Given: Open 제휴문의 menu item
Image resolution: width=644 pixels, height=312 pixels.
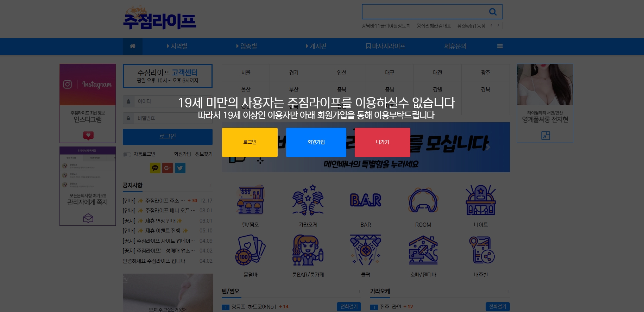Looking at the screenshot, I should (x=455, y=46).
